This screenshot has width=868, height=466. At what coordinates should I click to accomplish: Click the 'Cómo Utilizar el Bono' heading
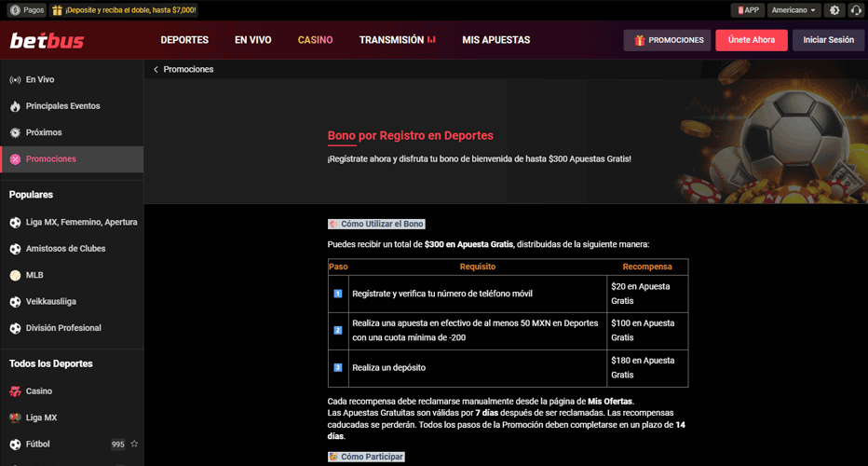coord(376,224)
